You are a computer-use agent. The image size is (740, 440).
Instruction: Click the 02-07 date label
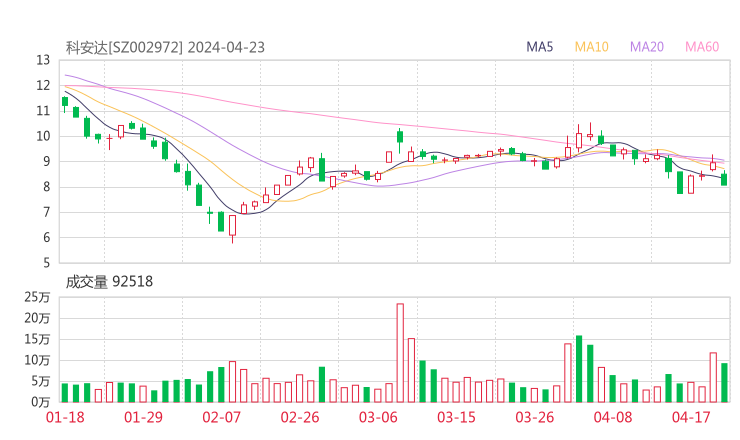[221, 417]
